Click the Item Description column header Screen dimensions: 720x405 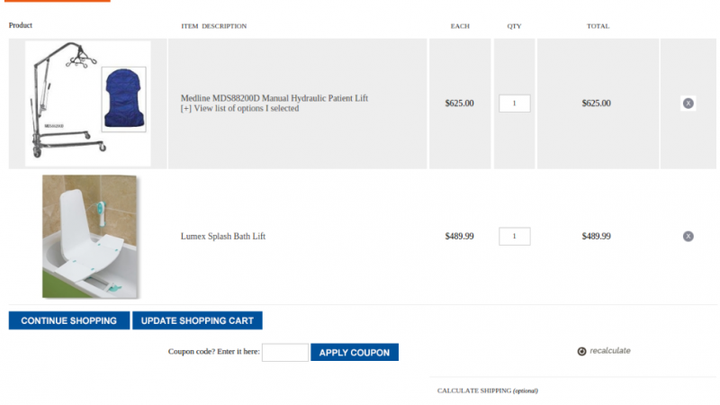(x=214, y=26)
